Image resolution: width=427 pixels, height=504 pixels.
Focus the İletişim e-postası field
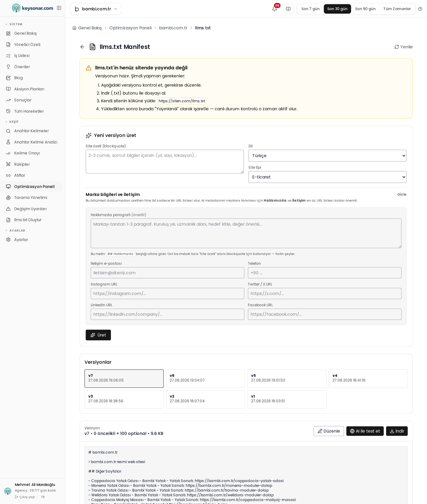(168, 273)
